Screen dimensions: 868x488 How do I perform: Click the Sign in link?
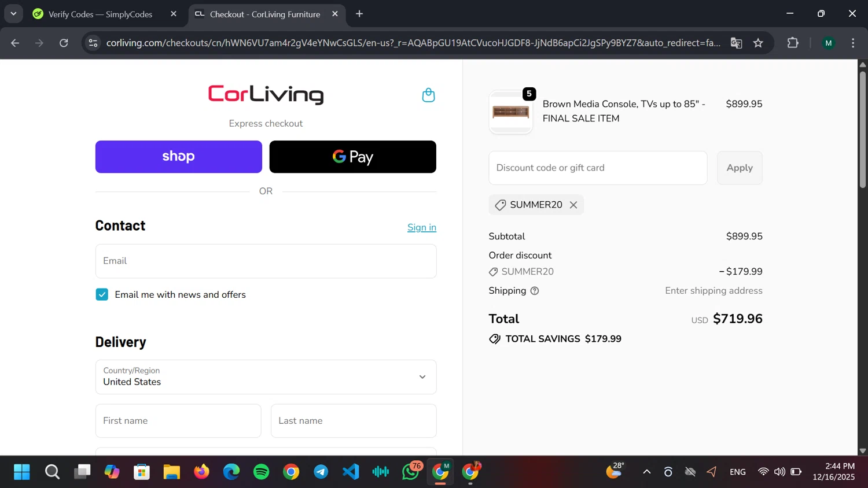click(422, 227)
